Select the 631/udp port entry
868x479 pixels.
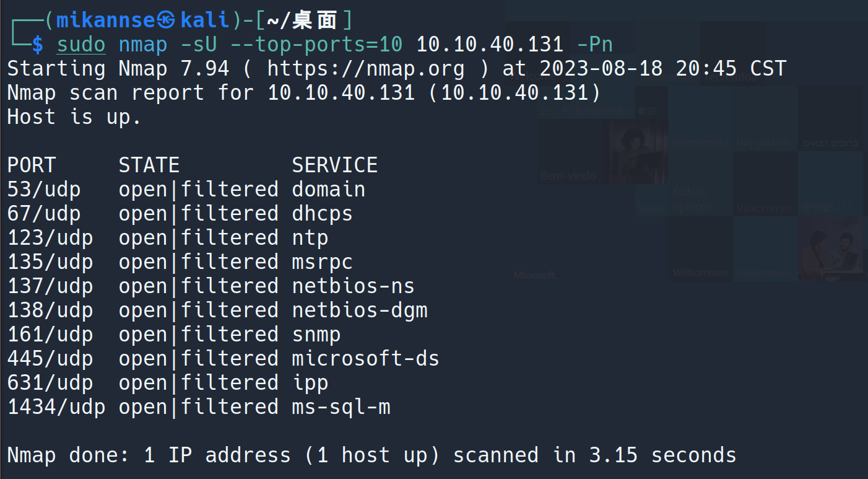coord(50,382)
